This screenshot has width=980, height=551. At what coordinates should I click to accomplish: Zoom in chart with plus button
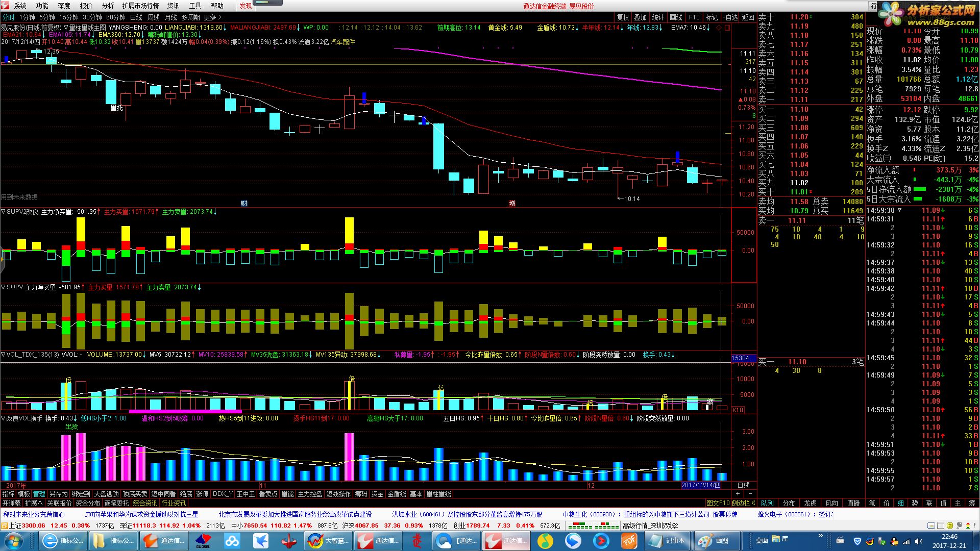[738, 494]
